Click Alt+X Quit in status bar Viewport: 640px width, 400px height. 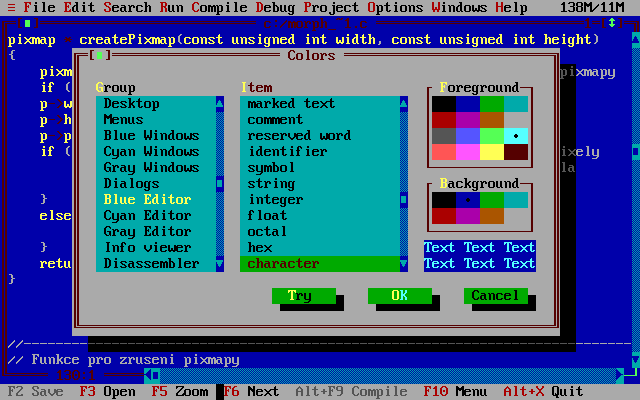(543, 392)
